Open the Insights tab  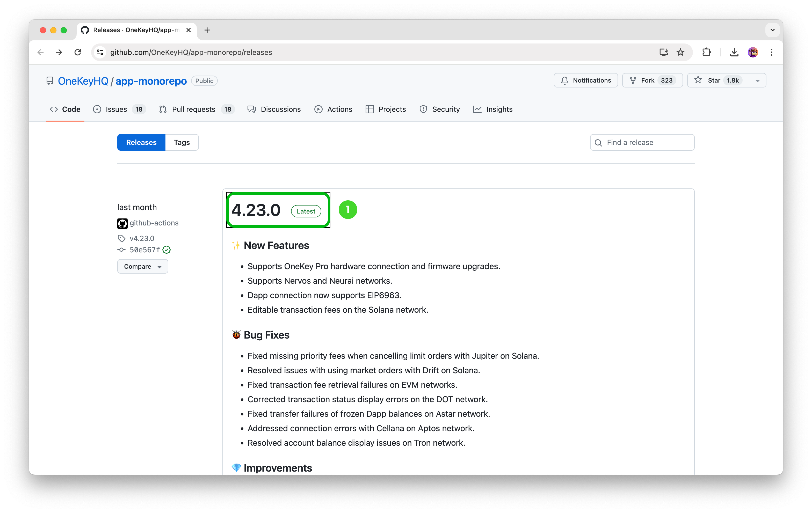pyautogui.click(x=493, y=109)
